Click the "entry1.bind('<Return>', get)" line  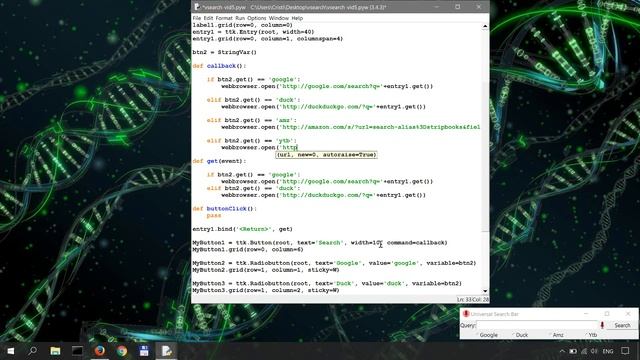242,229
